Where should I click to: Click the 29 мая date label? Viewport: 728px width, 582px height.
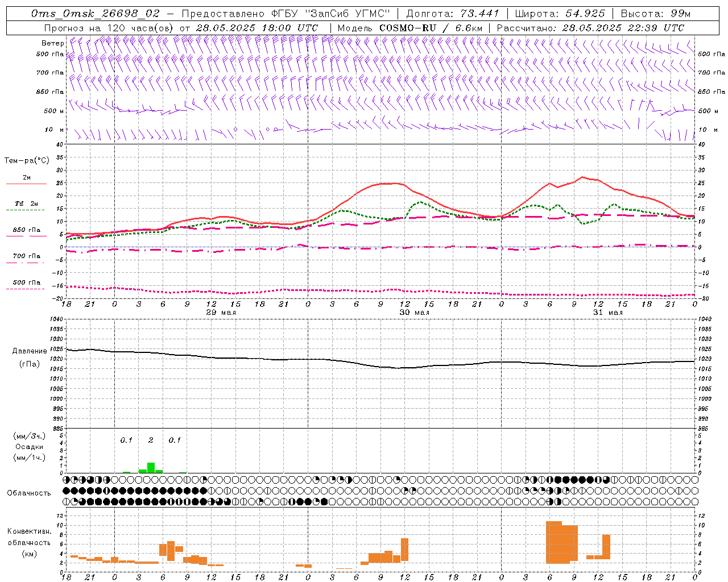point(221,313)
